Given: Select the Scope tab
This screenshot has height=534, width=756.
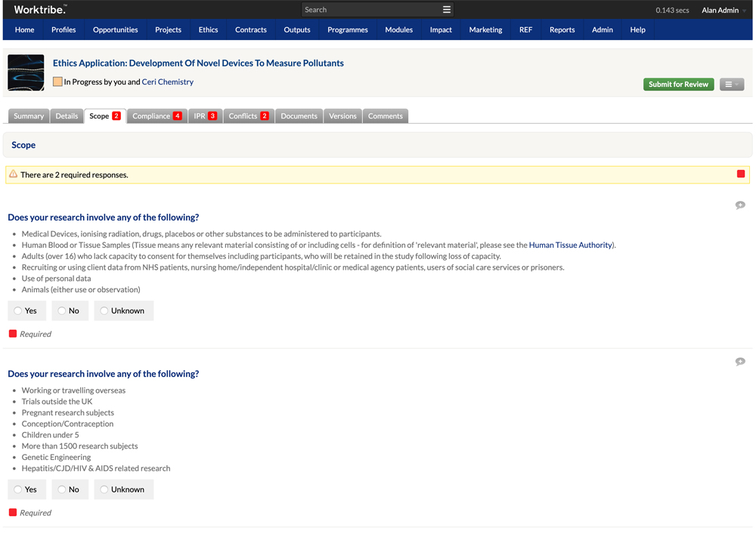Looking at the screenshot, I should point(104,116).
